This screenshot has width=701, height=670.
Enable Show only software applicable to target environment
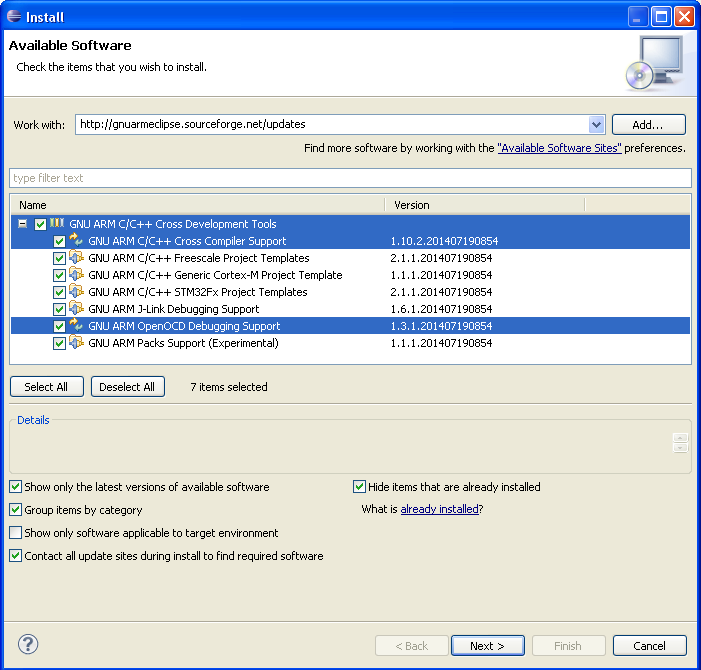[16, 533]
